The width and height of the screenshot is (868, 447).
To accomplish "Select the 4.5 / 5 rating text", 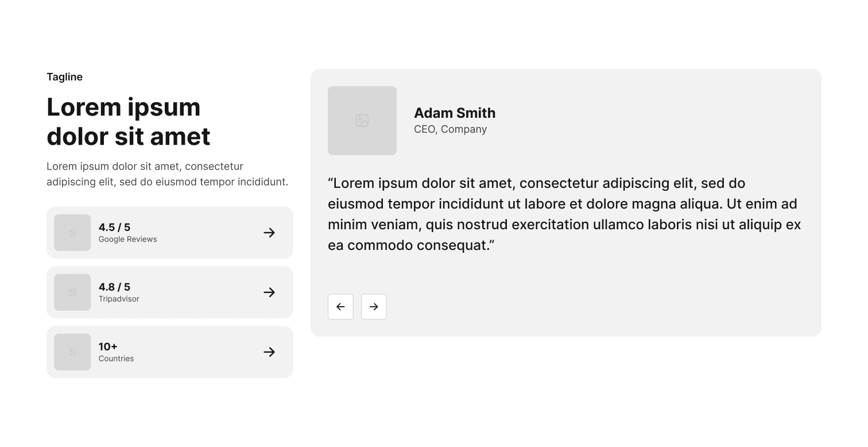I will (114, 227).
